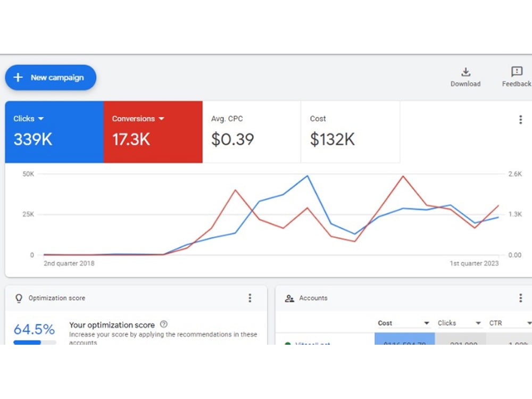The width and height of the screenshot is (532, 399).
Task: Click the Optimization score lightbulb icon
Action: [x=19, y=298]
